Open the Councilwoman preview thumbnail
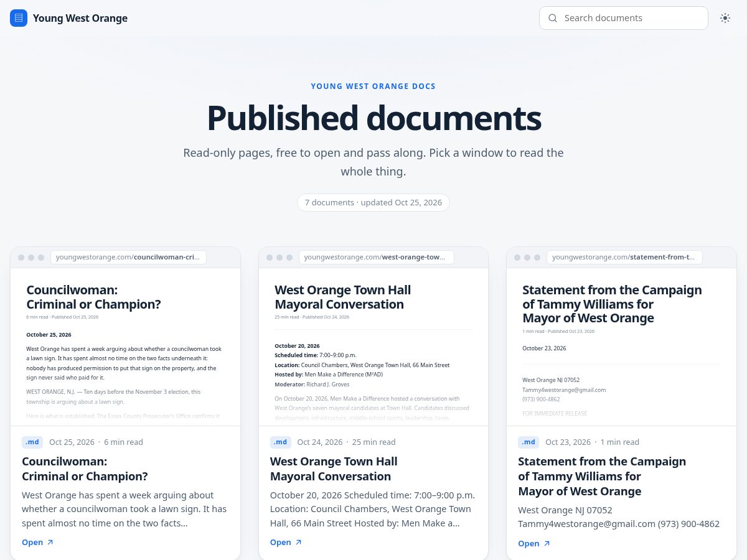 [125, 347]
